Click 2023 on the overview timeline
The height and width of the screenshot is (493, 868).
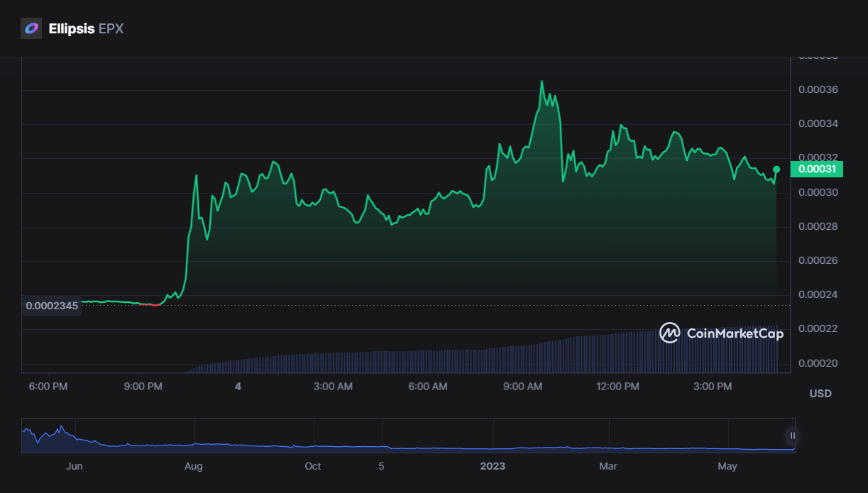click(x=493, y=466)
